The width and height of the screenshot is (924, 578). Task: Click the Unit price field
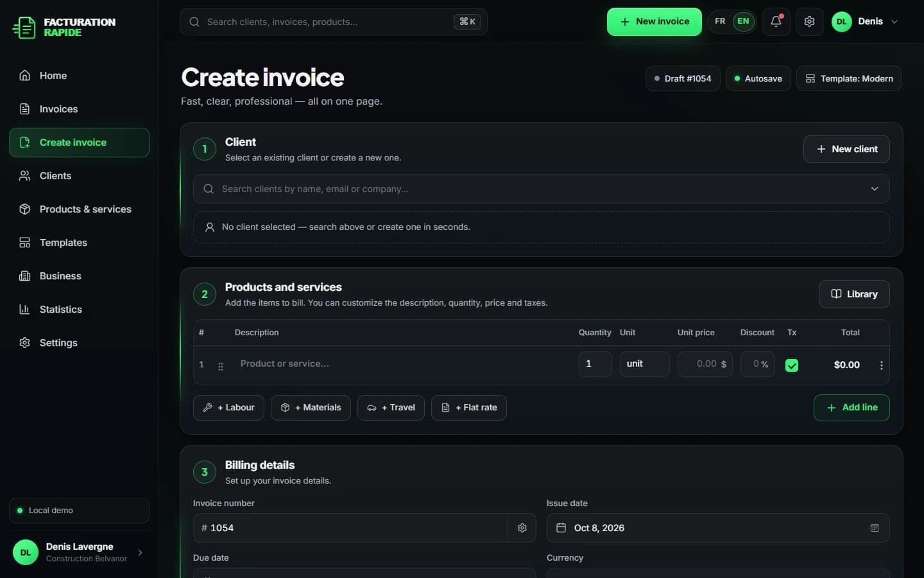(705, 364)
